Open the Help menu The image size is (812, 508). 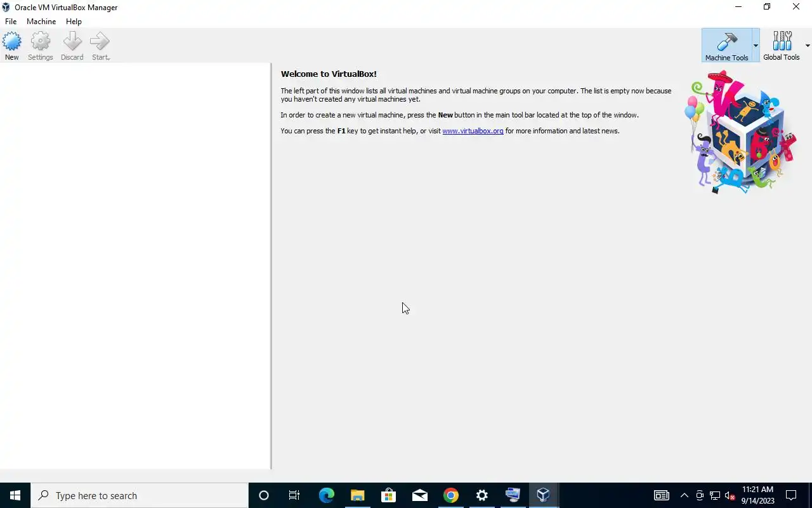[74, 22]
